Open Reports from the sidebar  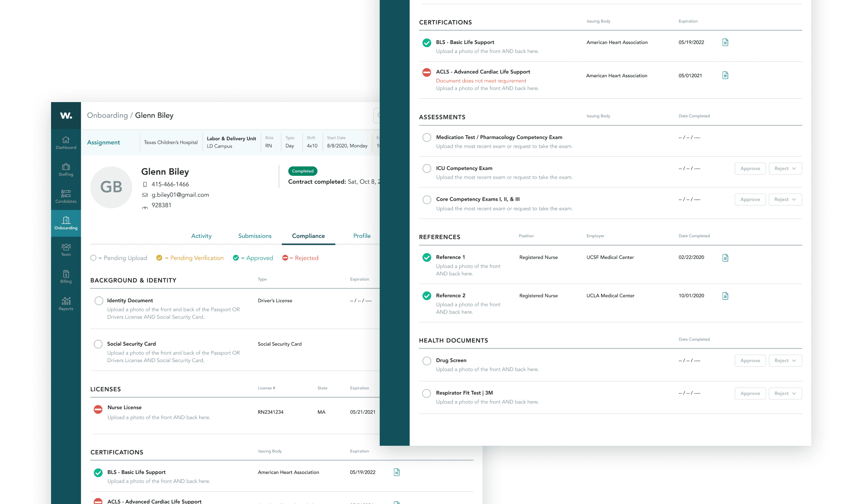pyautogui.click(x=66, y=304)
